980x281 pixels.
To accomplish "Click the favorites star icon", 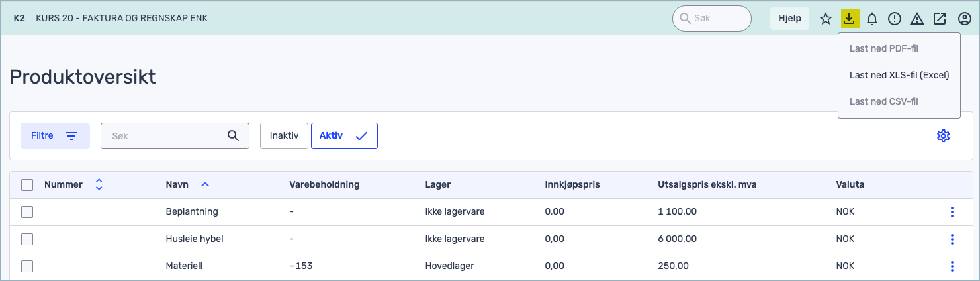I will point(826,19).
